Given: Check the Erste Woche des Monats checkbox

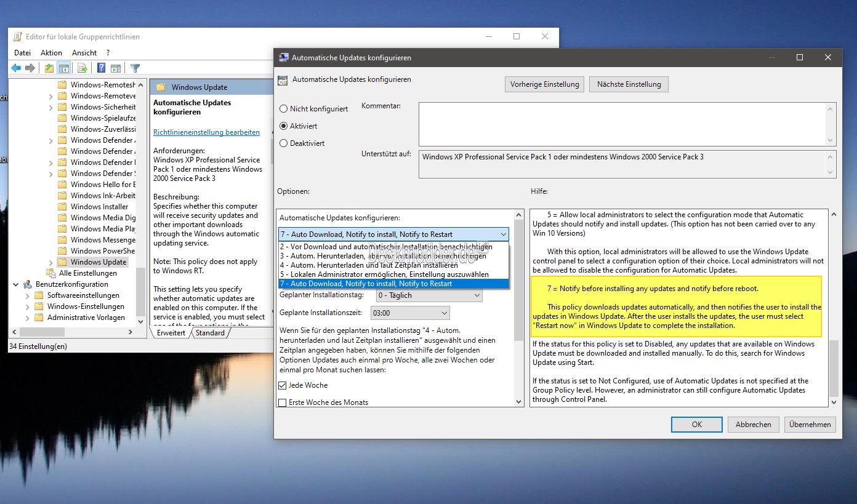Looking at the screenshot, I should click(x=283, y=402).
